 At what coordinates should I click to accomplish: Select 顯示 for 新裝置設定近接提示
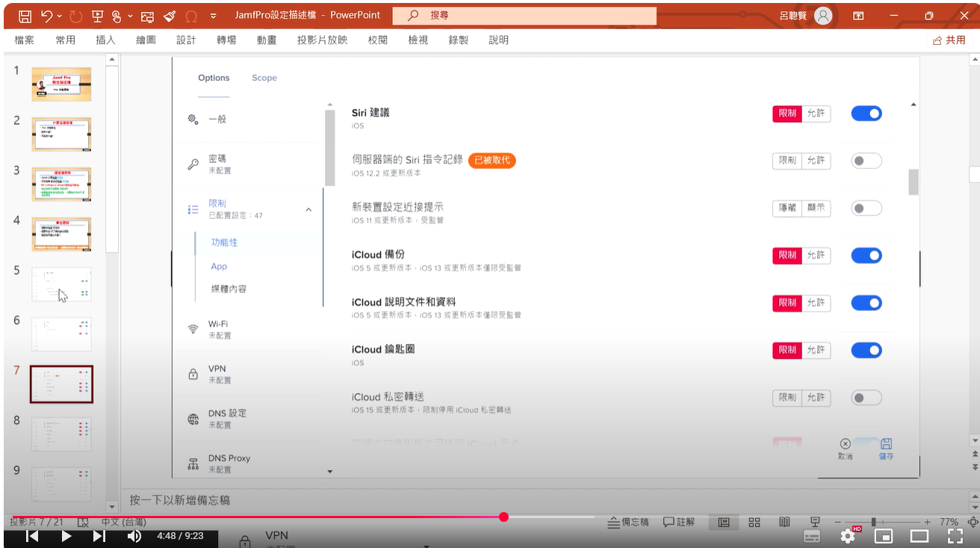click(x=816, y=209)
